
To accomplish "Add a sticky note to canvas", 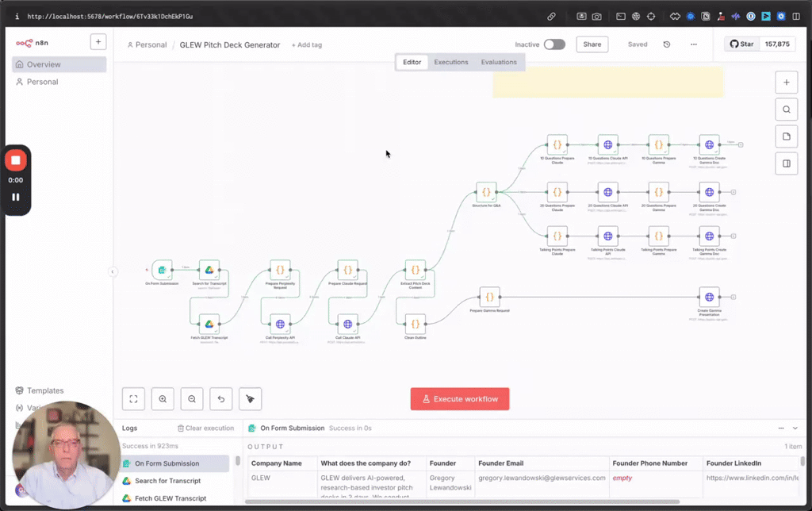I will pos(786,136).
